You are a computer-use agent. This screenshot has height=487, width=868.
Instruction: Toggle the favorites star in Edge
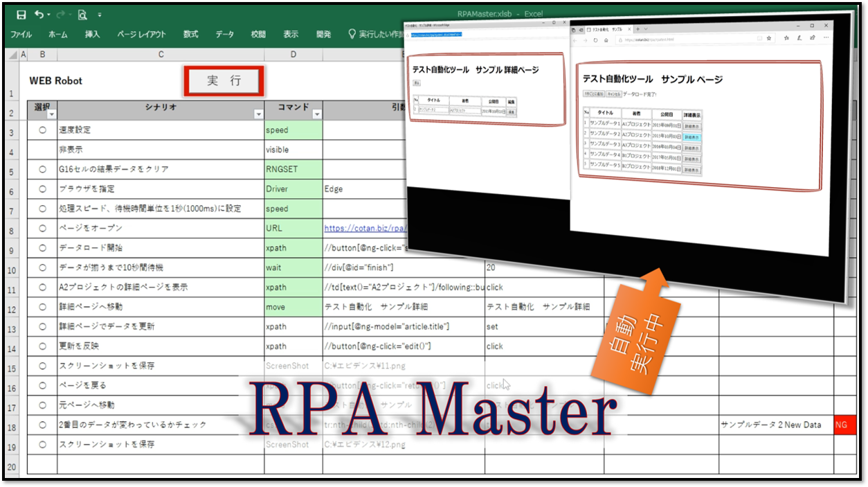point(769,38)
